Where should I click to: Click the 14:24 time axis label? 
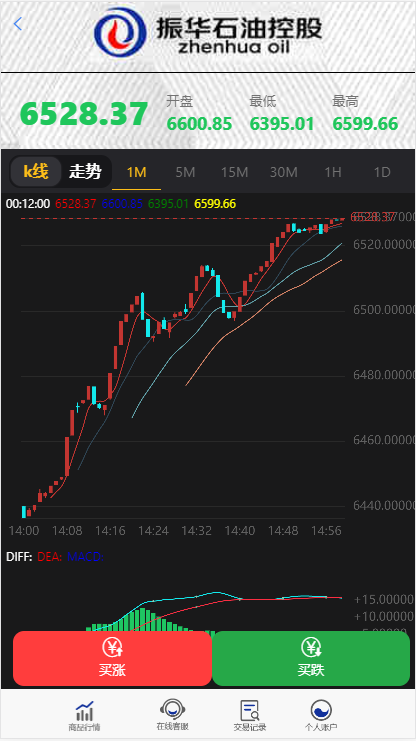[153, 531]
